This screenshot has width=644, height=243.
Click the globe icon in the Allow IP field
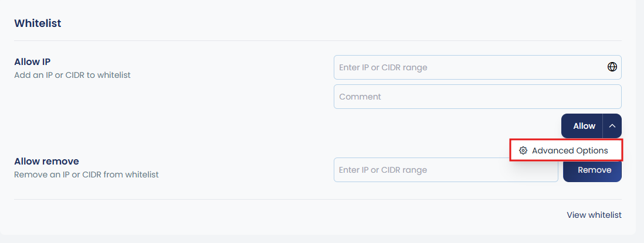(612, 67)
